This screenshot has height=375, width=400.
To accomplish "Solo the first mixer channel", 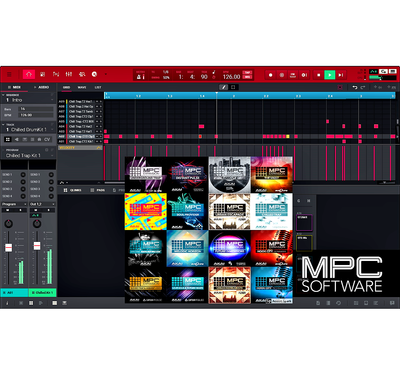I will (x=20, y=210).
